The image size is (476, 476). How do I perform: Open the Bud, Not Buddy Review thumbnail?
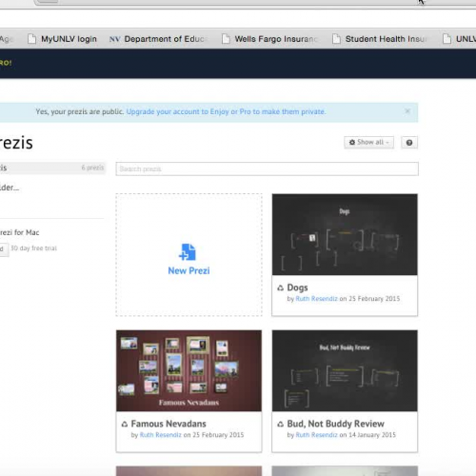click(345, 370)
